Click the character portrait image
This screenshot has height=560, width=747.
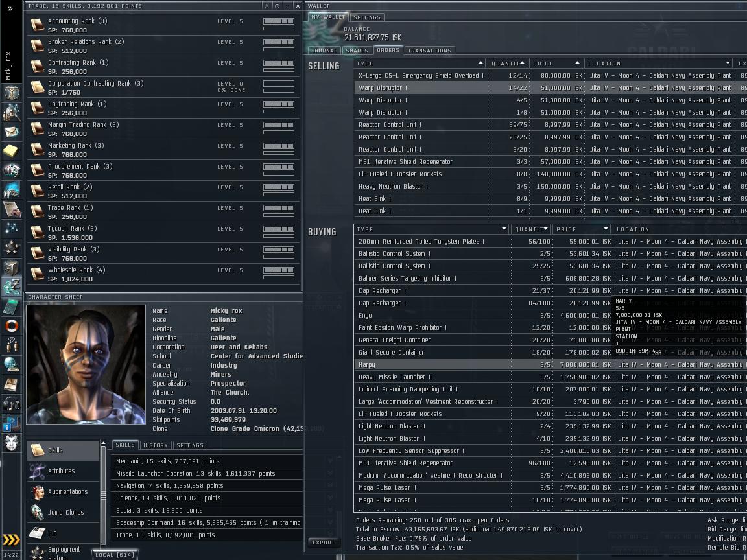[86, 364]
